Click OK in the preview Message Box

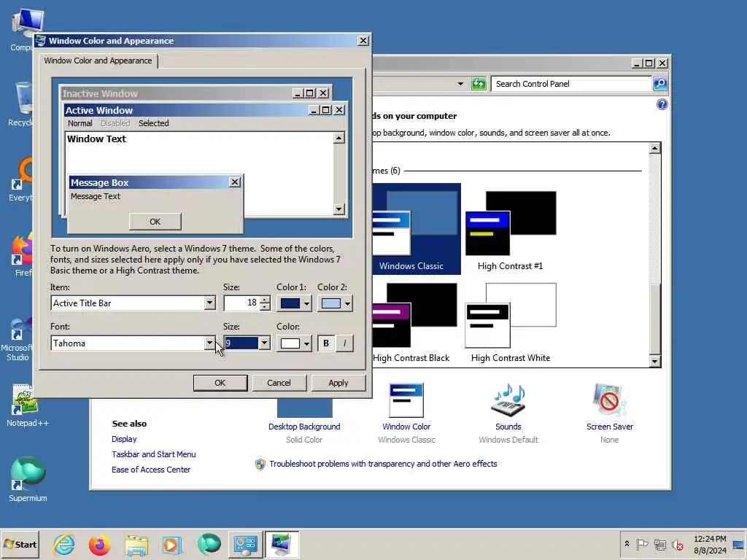pyautogui.click(x=155, y=222)
